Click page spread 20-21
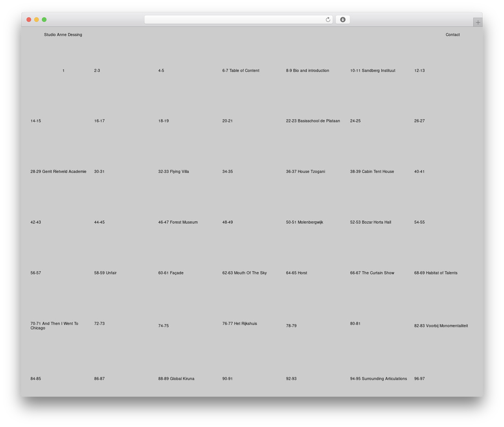The image size is (504, 427). (x=227, y=121)
